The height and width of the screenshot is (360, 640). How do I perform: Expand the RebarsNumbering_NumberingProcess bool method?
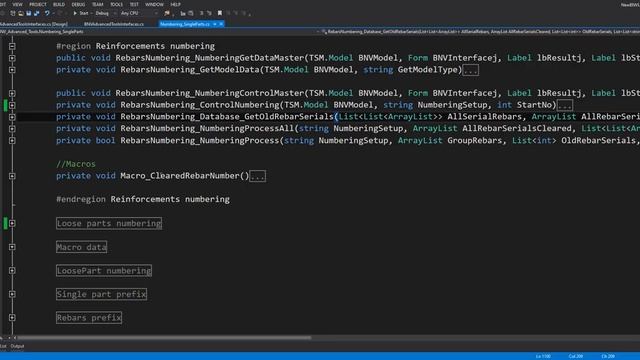(12, 140)
